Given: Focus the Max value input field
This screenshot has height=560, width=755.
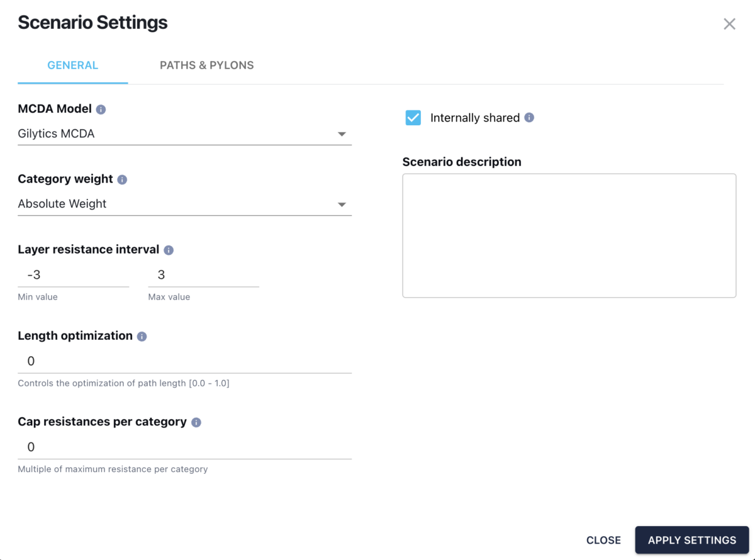Looking at the screenshot, I should pyautogui.click(x=203, y=275).
